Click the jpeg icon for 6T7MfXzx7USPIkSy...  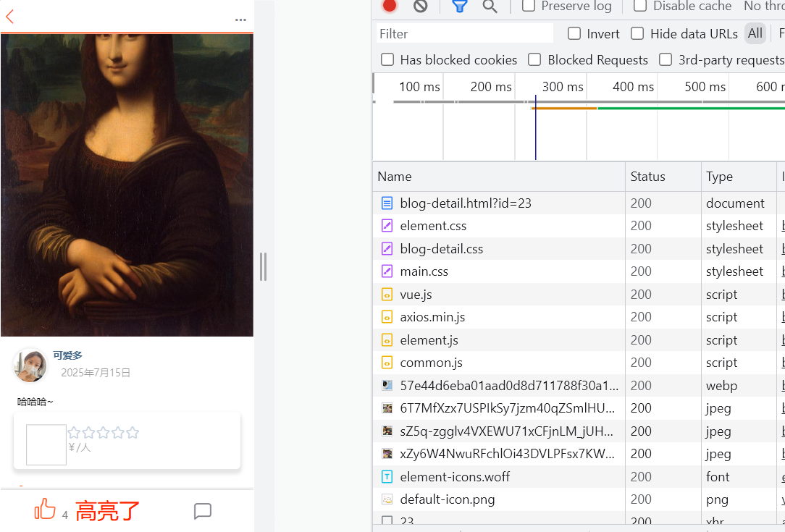387,408
